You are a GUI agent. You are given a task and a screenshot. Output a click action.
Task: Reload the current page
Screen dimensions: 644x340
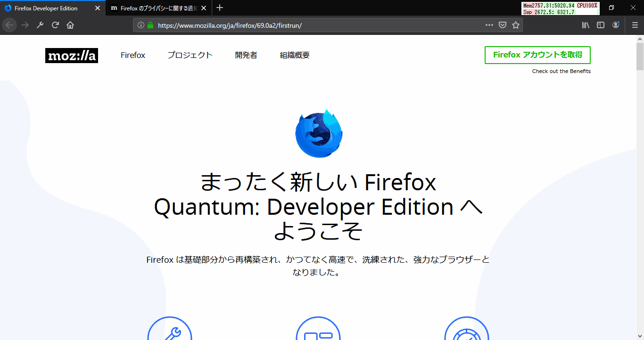tap(55, 25)
